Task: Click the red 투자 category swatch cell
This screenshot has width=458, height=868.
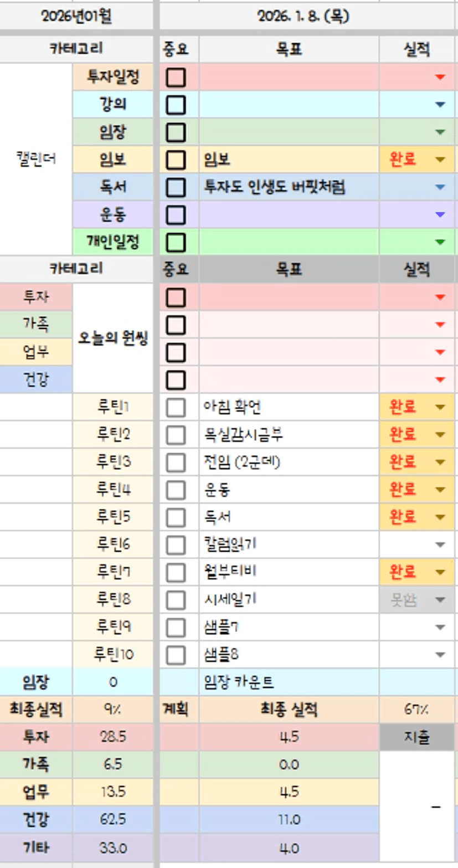Action: 36,297
